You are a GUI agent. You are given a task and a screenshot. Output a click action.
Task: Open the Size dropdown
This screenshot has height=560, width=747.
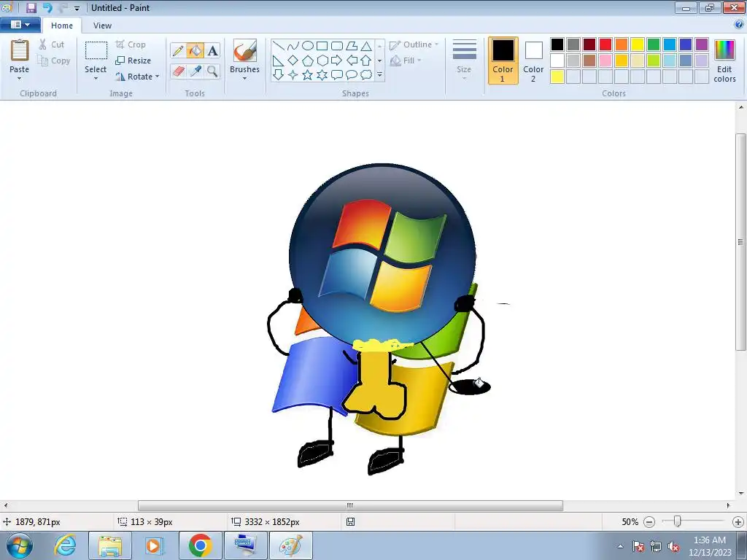tap(464, 60)
